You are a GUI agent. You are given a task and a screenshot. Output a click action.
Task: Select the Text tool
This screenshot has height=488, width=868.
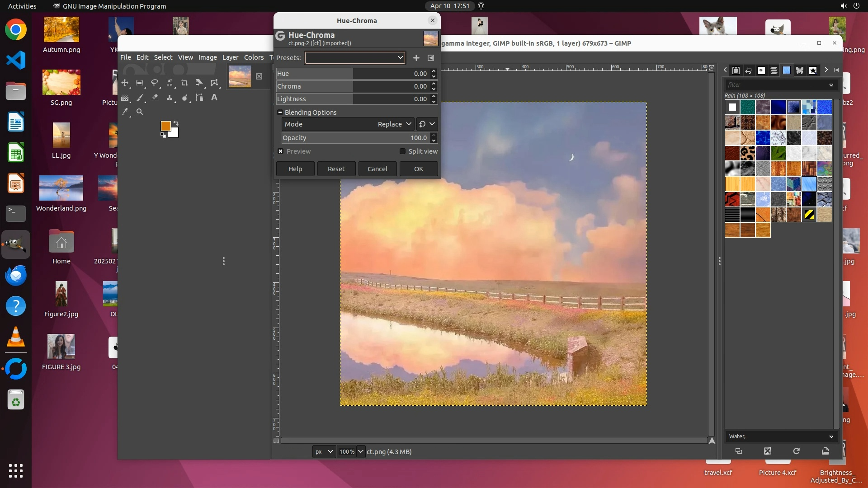(214, 98)
